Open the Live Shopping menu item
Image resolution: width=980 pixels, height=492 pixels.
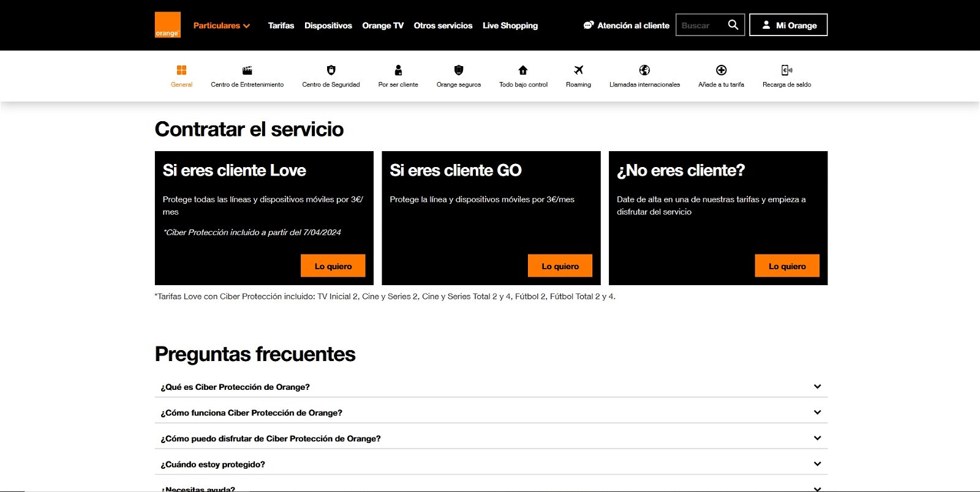click(x=510, y=26)
